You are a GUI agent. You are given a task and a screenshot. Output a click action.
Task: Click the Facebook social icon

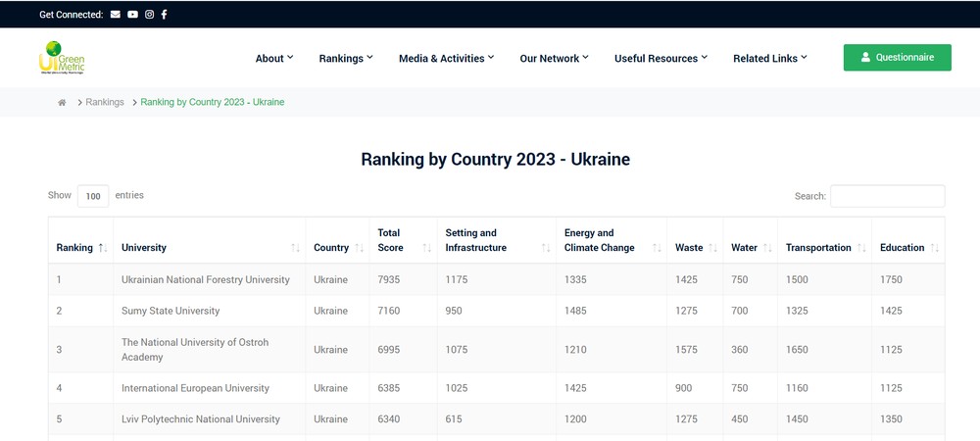tap(164, 15)
